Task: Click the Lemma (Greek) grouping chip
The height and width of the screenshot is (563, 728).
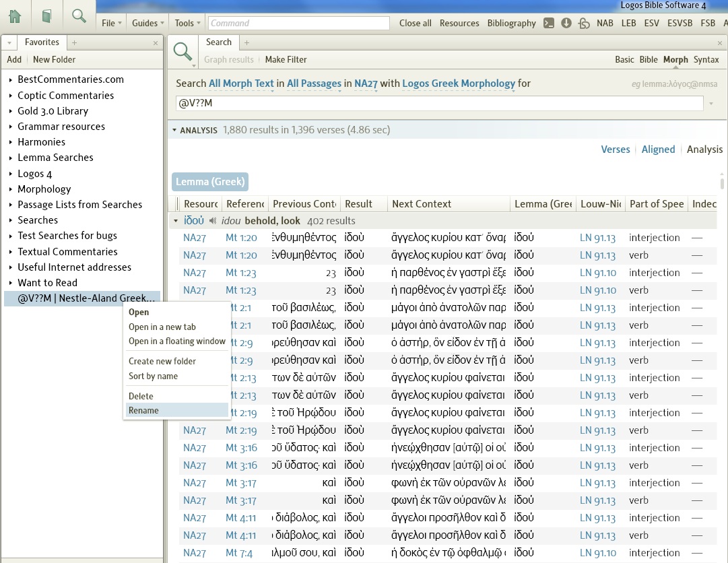Action: [x=210, y=181]
